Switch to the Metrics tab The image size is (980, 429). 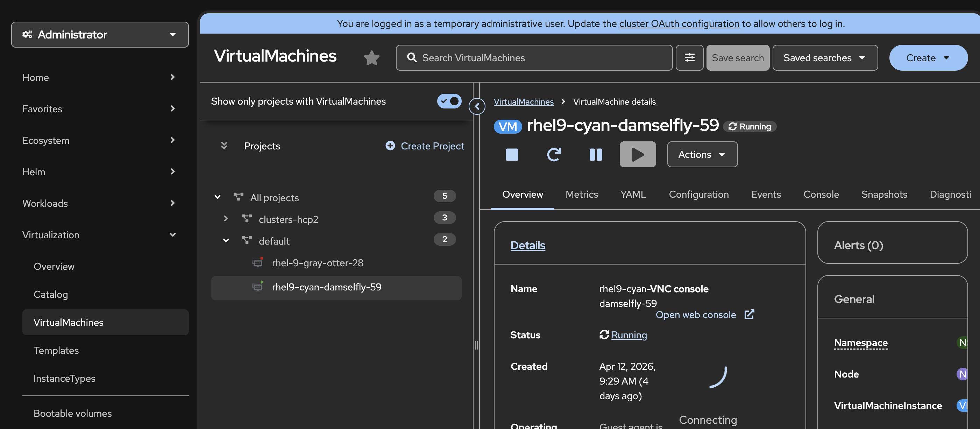click(x=581, y=195)
